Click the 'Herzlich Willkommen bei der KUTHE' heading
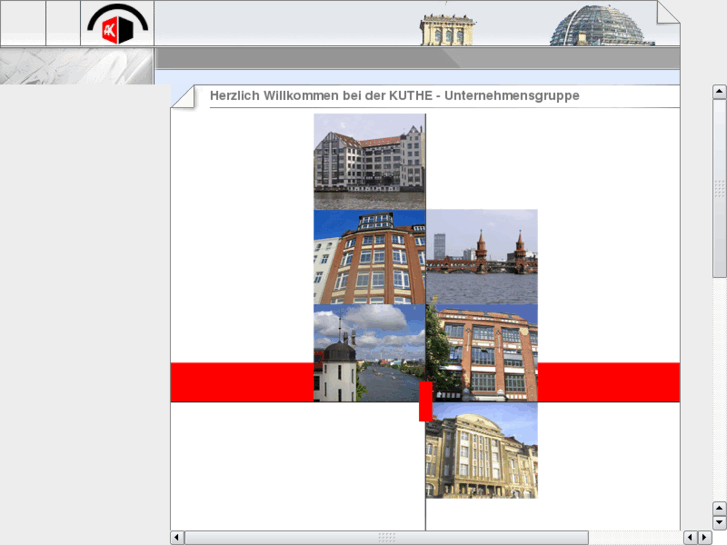The width and height of the screenshot is (727, 545). (x=395, y=96)
